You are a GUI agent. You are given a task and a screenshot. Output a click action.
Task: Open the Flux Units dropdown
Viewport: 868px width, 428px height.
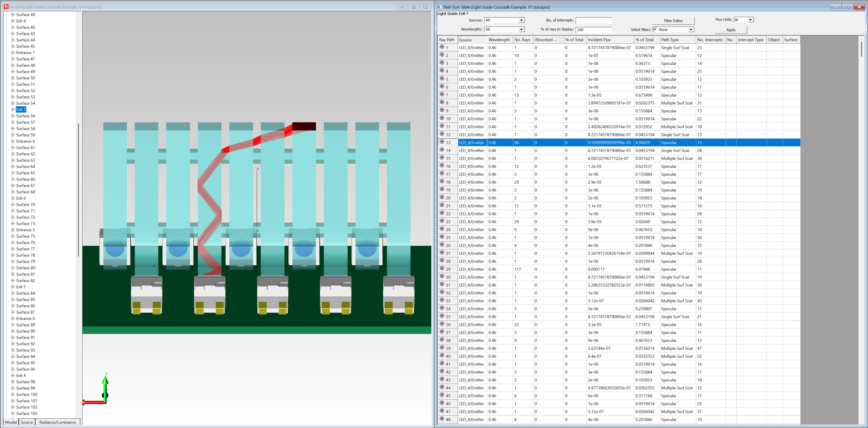pyautogui.click(x=750, y=20)
